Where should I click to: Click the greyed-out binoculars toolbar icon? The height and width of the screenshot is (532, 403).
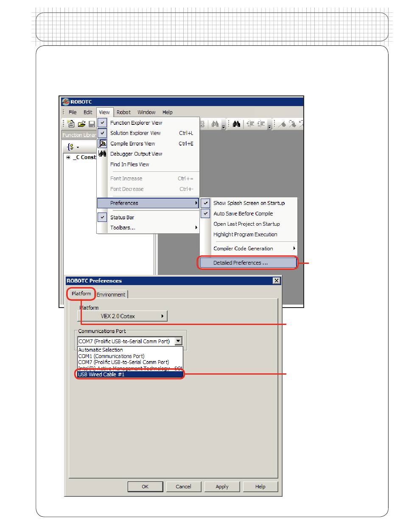(x=215, y=124)
